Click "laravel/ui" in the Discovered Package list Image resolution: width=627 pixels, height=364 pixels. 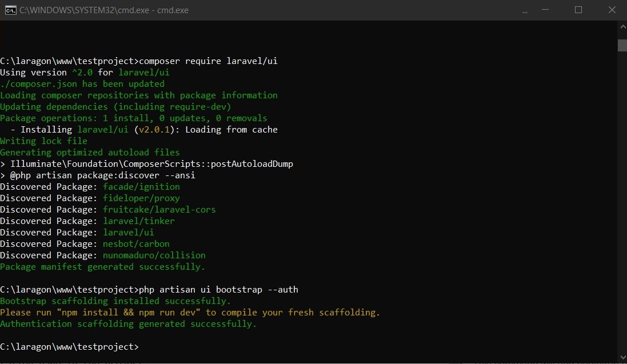(x=129, y=233)
